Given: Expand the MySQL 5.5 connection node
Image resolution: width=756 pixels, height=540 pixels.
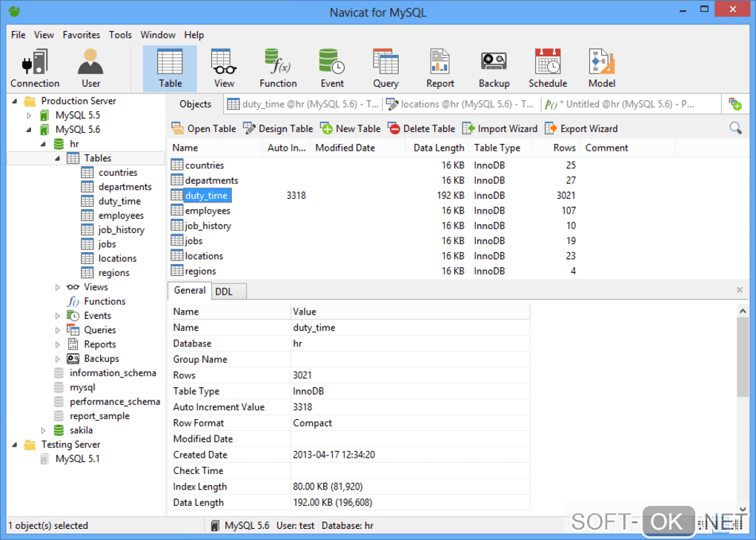Looking at the screenshot, I should (x=29, y=115).
